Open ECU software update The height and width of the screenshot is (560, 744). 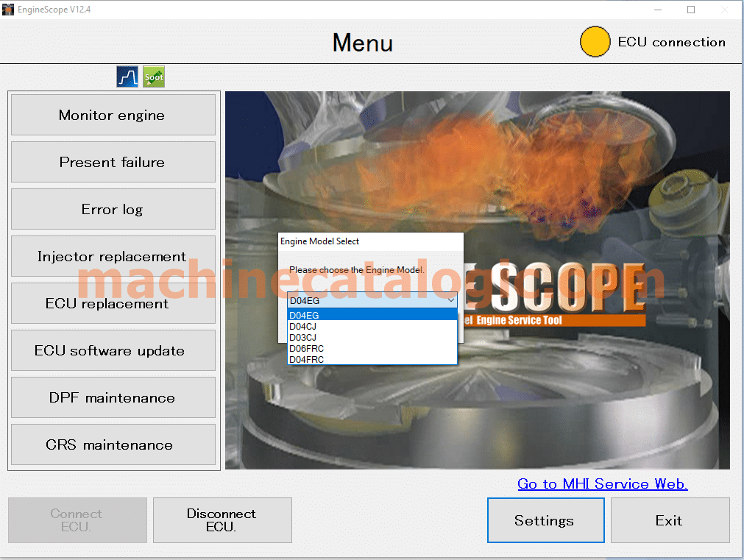tap(113, 350)
